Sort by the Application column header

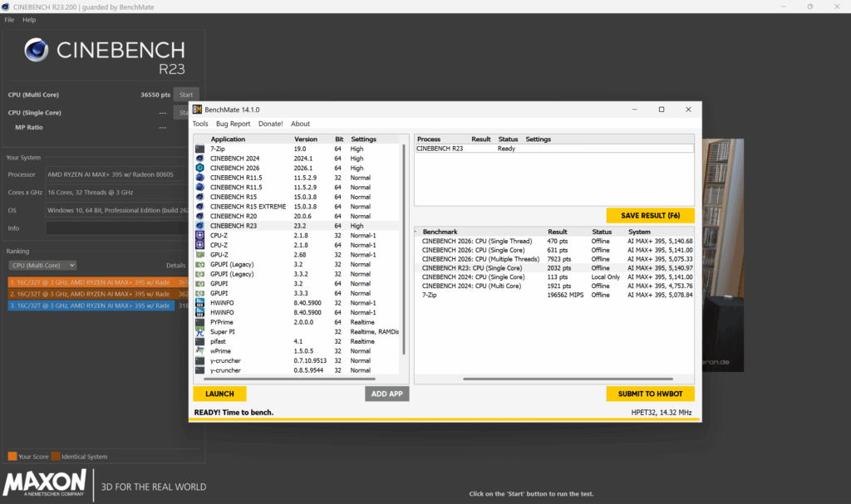pyautogui.click(x=228, y=139)
